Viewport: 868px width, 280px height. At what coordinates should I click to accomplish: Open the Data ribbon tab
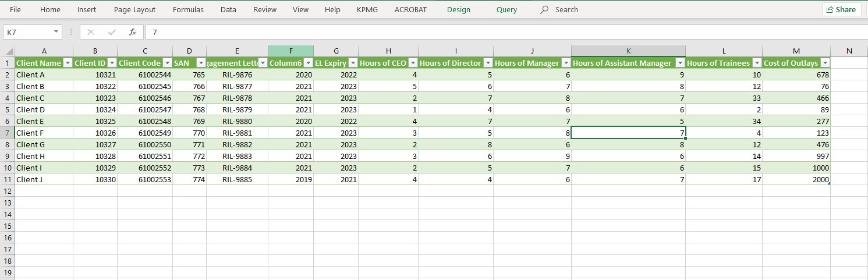click(228, 9)
